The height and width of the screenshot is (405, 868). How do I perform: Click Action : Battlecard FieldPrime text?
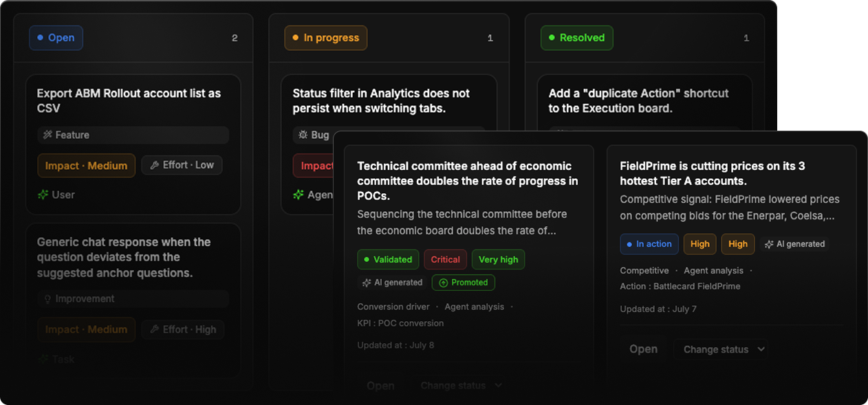pyautogui.click(x=680, y=286)
